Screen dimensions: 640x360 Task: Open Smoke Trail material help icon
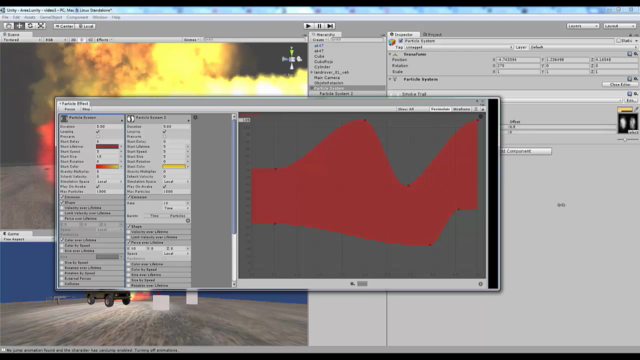(629, 94)
